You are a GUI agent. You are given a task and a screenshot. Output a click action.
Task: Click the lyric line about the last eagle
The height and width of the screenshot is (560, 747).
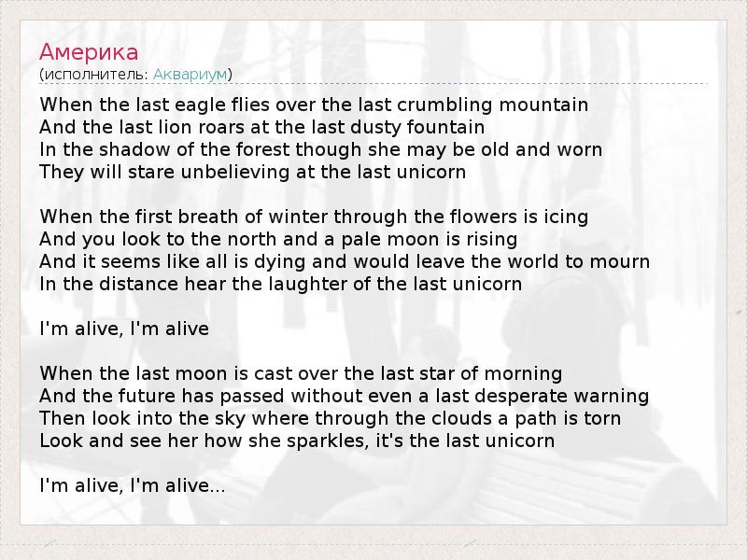(314, 105)
